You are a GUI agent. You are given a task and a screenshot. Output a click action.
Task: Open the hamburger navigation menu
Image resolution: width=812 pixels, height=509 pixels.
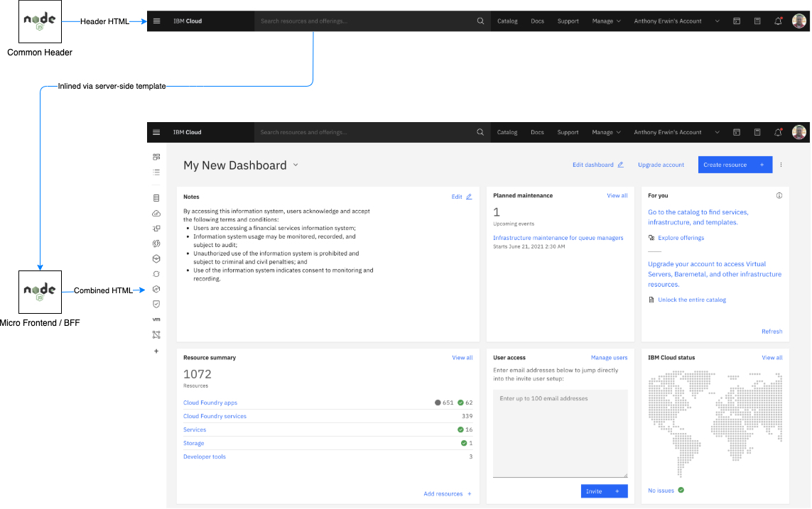point(156,132)
